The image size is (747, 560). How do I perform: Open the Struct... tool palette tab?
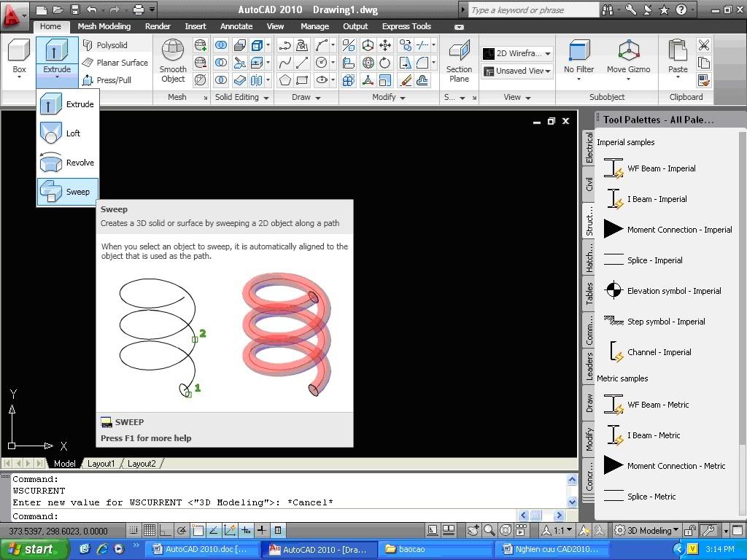pos(589,220)
